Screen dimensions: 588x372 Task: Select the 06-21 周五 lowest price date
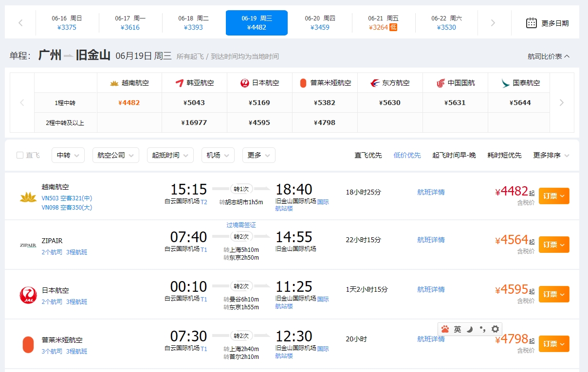(x=383, y=23)
